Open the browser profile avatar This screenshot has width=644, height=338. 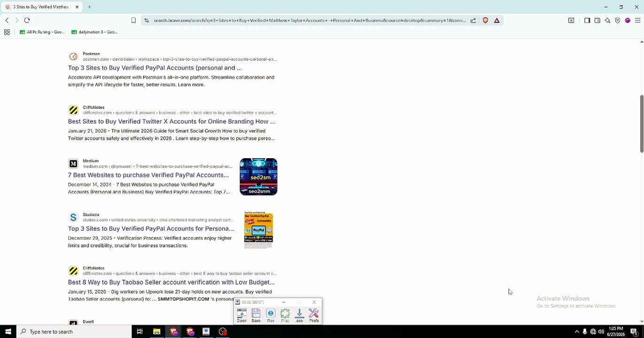tap(628, 20)
